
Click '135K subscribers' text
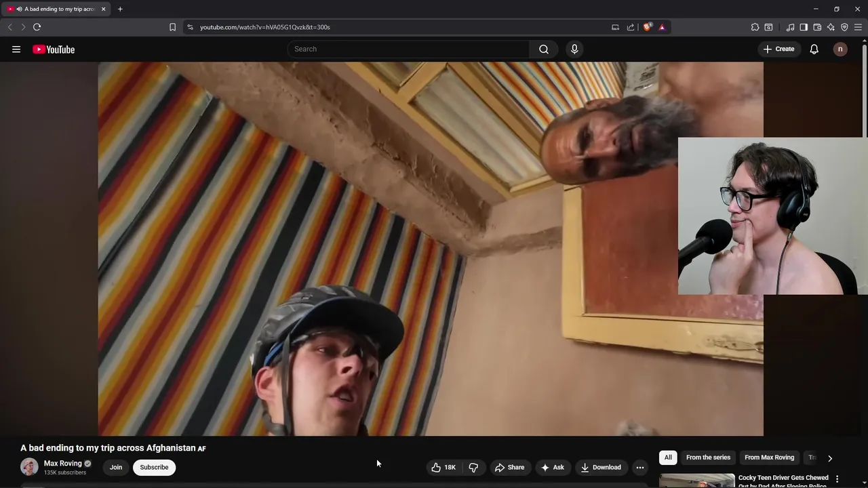click(x=65, y=472)
